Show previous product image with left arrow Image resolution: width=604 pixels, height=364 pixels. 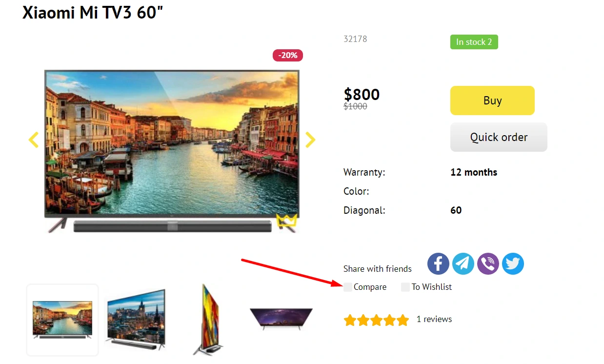point(33,140)
